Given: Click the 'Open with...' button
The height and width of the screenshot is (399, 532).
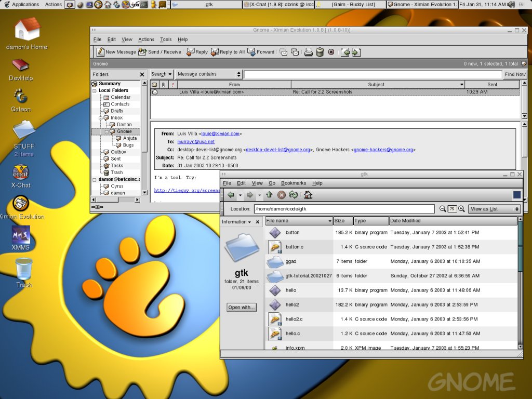Looking at the screenshot, I should (x=242, y=307).
